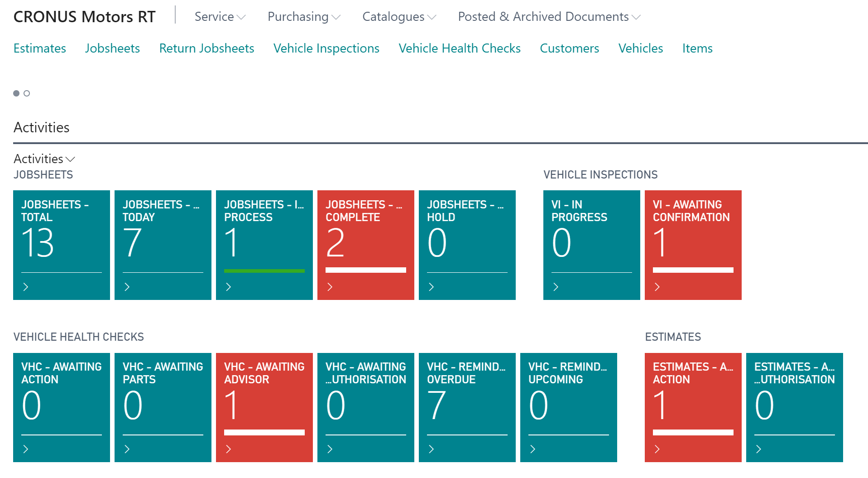
Task: Navigate to the Customers section
Action: pyautogui.click(x=569, y=48)
